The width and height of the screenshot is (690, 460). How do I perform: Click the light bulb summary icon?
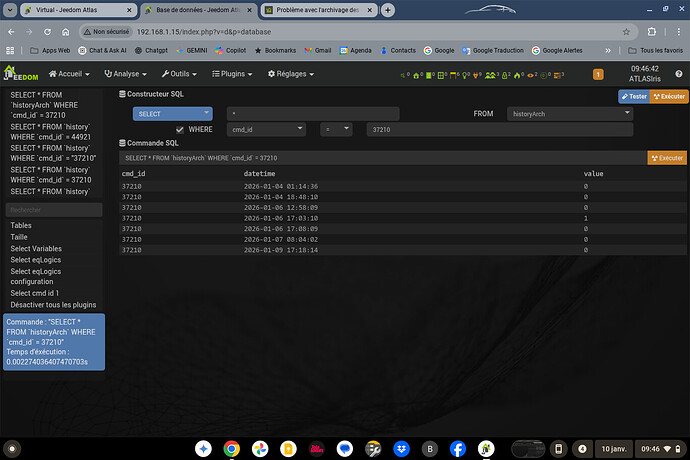click(x=464, y=76)
